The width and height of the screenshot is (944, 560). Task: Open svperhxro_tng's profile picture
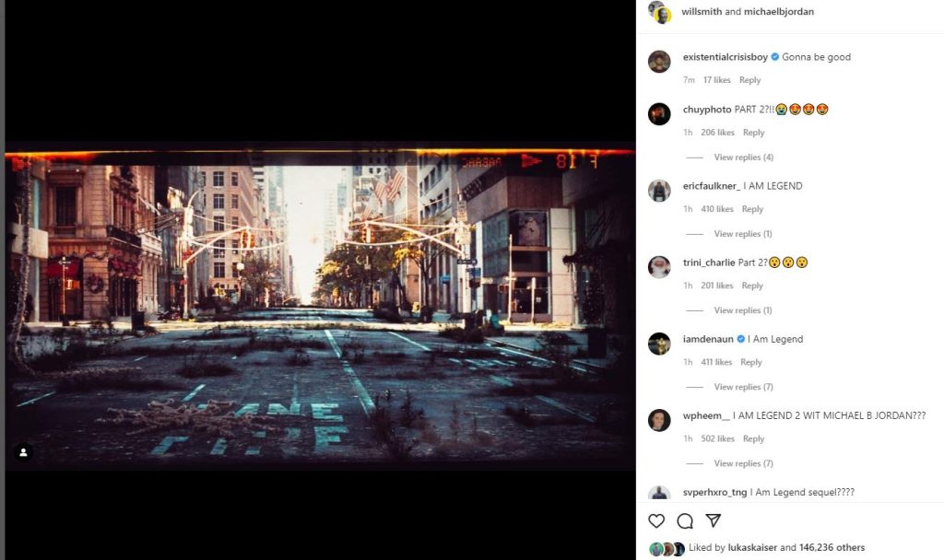659,494
